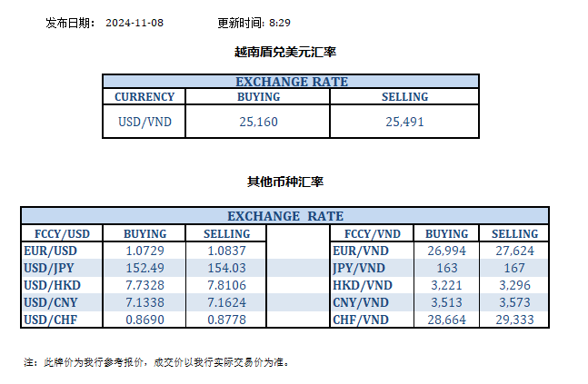The width and height of the screenshot is (588, 384).
Task: Click the FCCY/USD column header
Action: [58, 233]
